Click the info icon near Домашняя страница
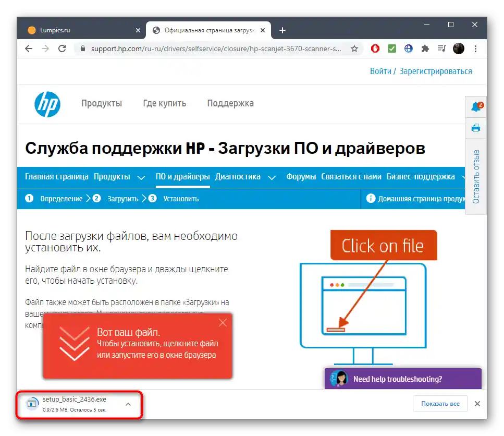Screen dimensions: 504x436 pyautogui.click(x=371, y=198)
